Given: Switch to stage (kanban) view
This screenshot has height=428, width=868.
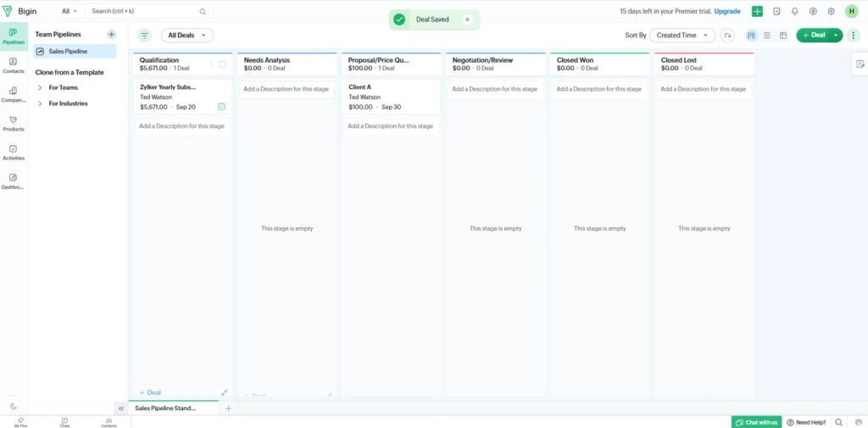Looking at the screenshot, I should (x=751, y=35).
